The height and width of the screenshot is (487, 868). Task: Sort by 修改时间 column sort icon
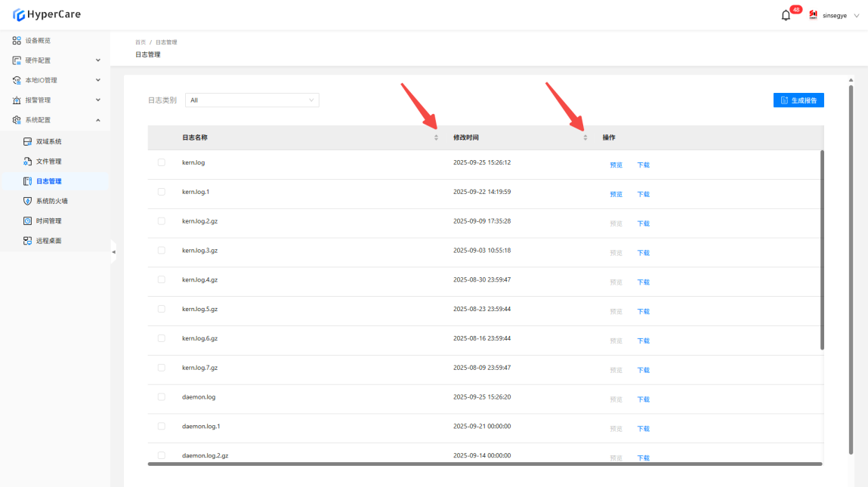pyautogui.click(x=585, y=137)
